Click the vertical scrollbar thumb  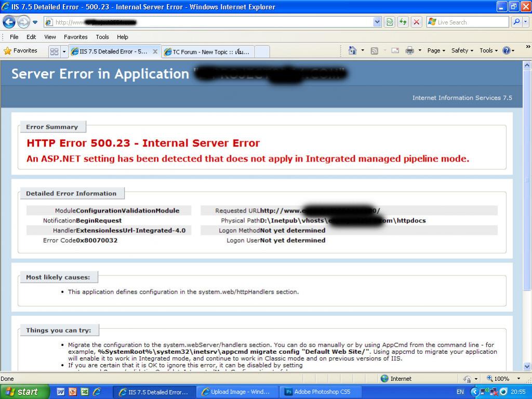point(527,179)
